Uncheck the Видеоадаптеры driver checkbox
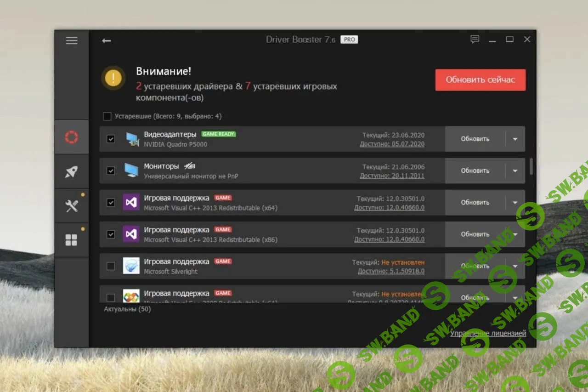 [x=110, y=138]
